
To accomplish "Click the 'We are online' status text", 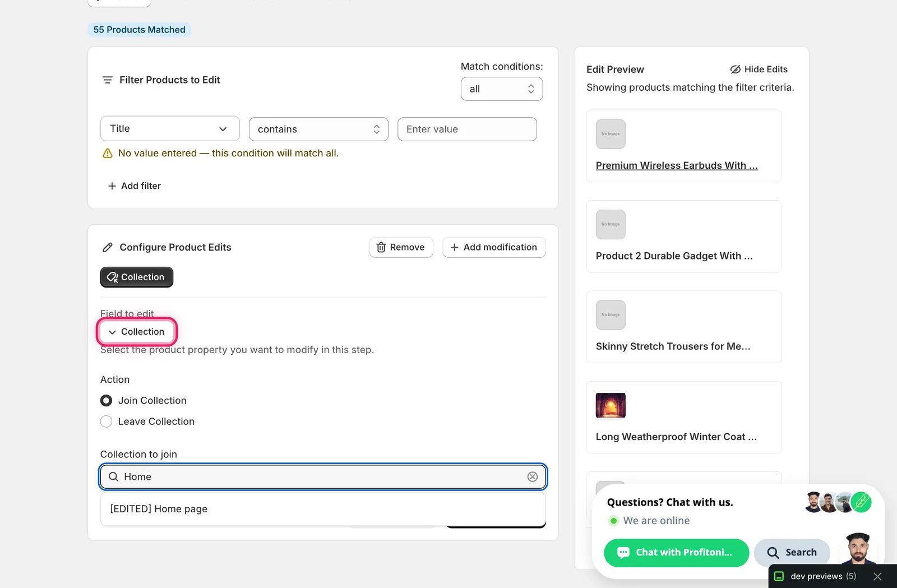I will 656,521.
